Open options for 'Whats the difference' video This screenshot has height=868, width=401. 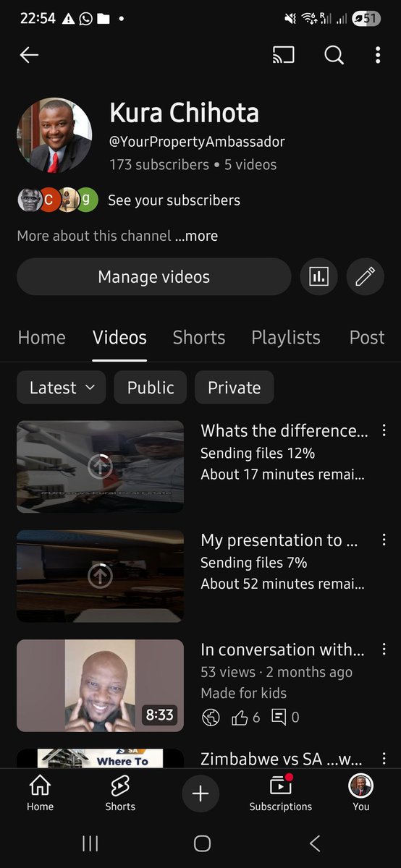(384, 430)
